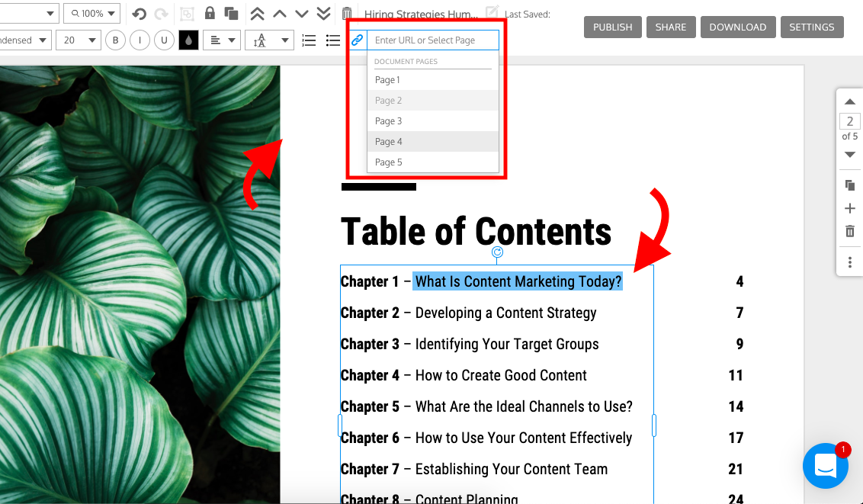Image resolution: width=863 pixels, height=504 pixels.
Task: Bring element to front
Action: [x=257, y=14]
